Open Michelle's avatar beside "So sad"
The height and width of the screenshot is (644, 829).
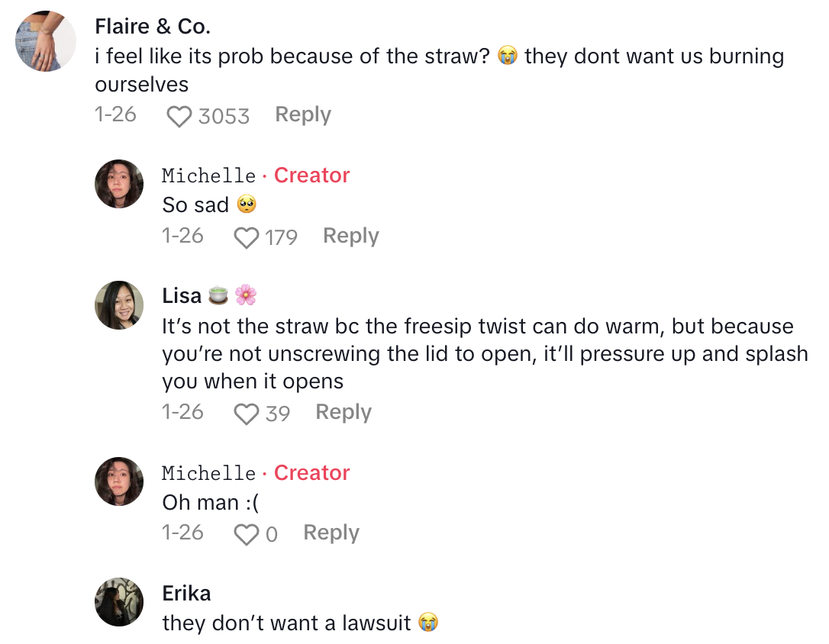click(x=119, y=184)
